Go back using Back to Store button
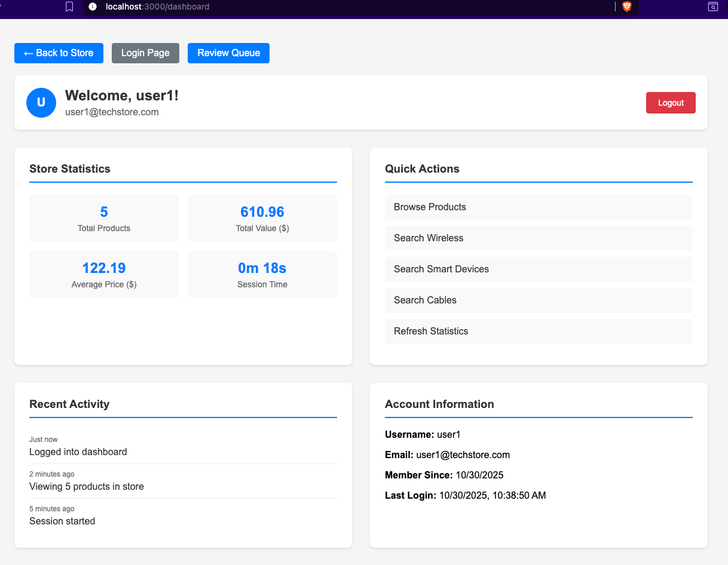This screenshot has height=565, width=728. 59,53
